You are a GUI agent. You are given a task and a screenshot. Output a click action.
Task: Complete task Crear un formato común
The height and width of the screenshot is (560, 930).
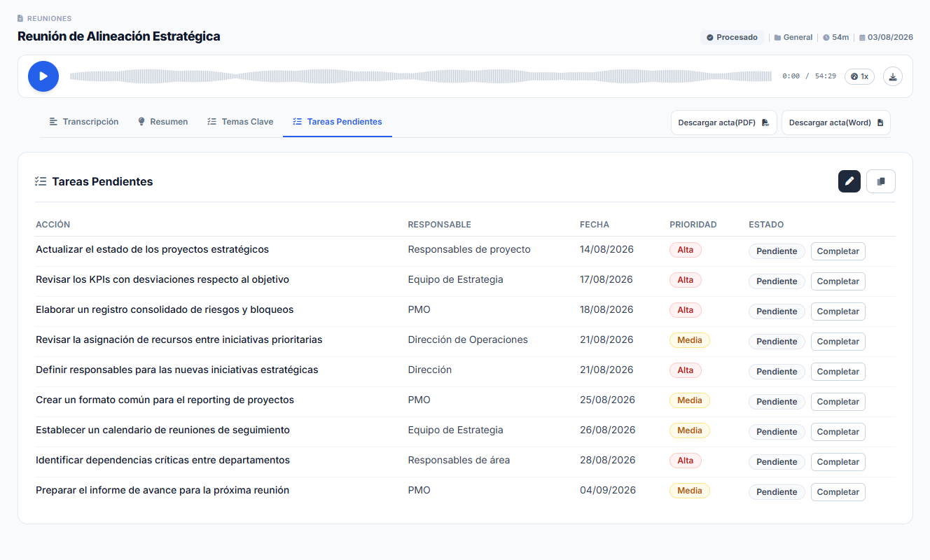point(838,402)
